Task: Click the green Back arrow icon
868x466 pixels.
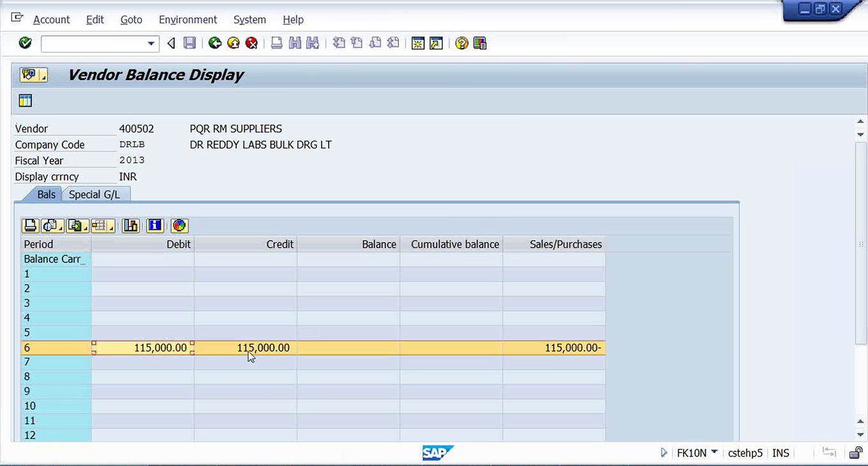Action: click(x=215, y=43)
